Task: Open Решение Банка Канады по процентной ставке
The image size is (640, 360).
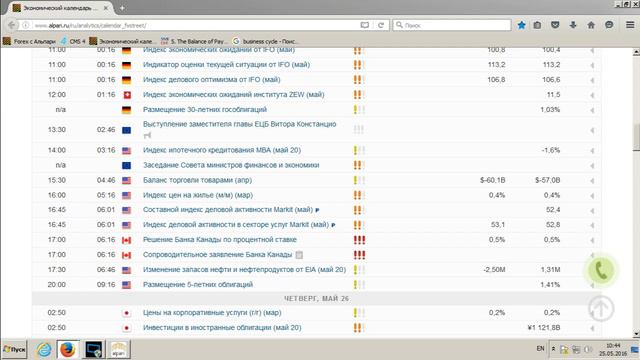Action: click(x=220, y=240)
